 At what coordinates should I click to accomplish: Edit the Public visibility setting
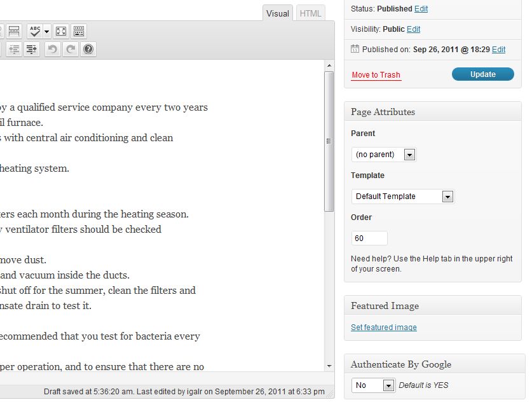point(414,29)
